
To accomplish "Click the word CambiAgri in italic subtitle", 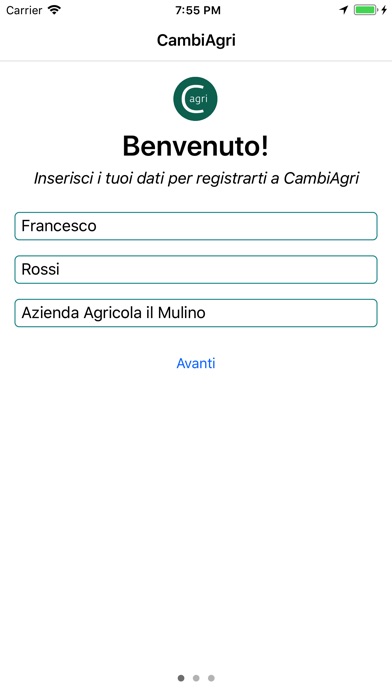I will (x=321, y=178).
